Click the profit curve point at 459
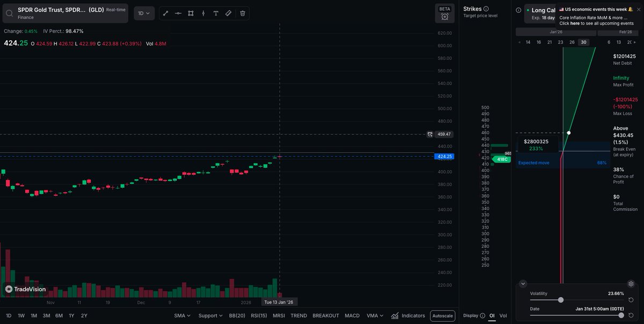Viewport: 644px width, 324px height. [x=569, y=132]
